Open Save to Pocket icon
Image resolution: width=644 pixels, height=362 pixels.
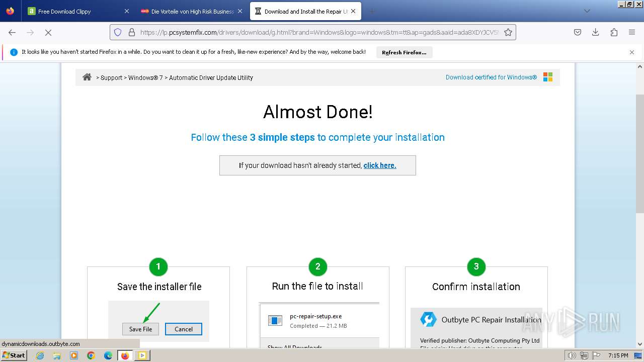point(578,32)
